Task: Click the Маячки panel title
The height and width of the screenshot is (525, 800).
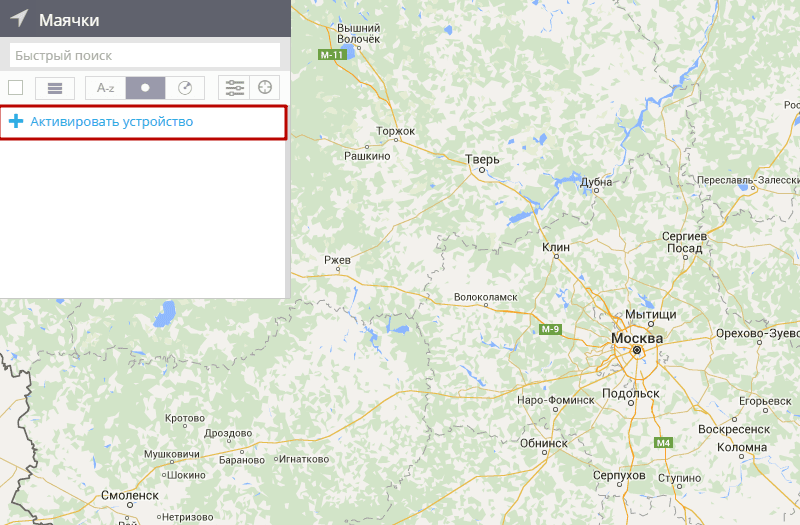Action: [x=69, y=20]
